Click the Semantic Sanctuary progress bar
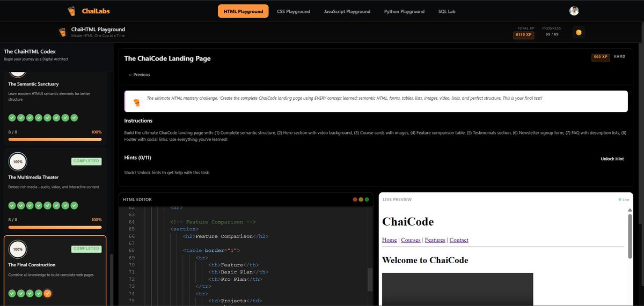644x306 pixels. (x=55, y=139)
